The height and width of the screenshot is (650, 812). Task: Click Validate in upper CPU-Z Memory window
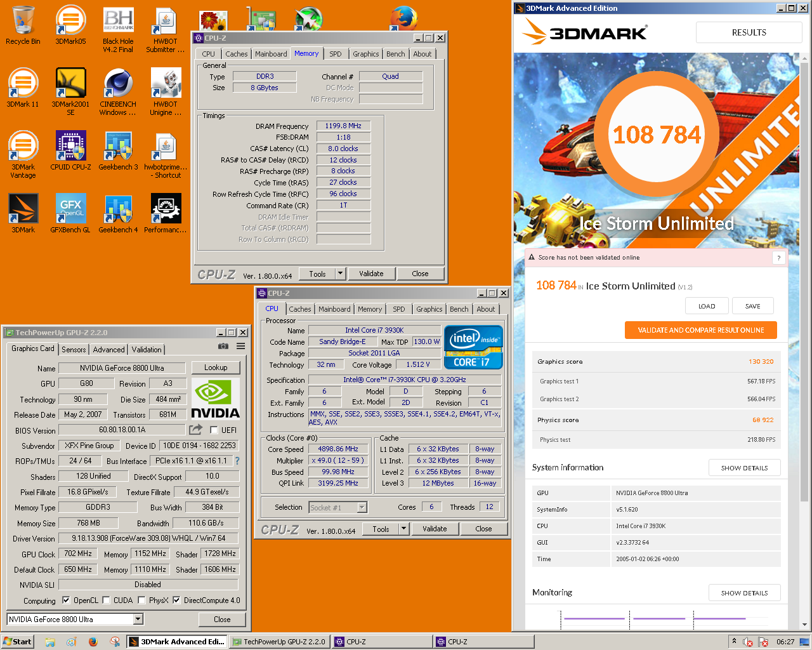[371, 274]
